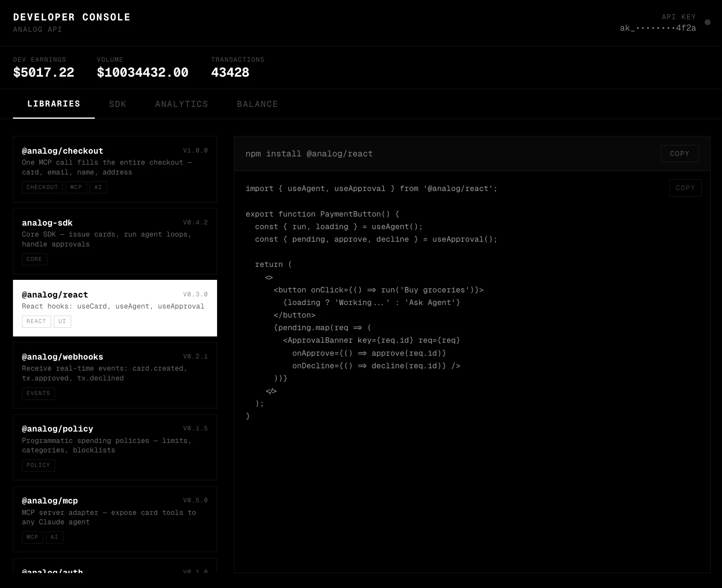This screenshot has width=722, height=588.
Task: Click the 'export function PaymentButton()' line
Action: pos(322,214)
